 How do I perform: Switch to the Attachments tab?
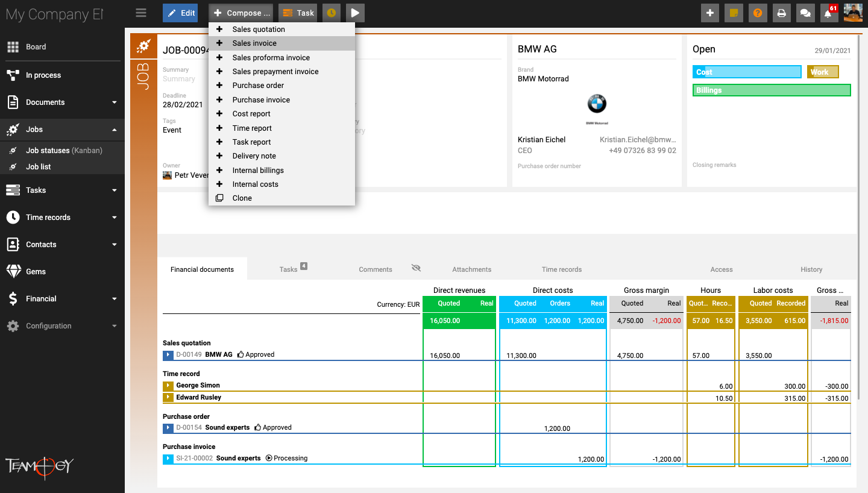tap(471, 269)
